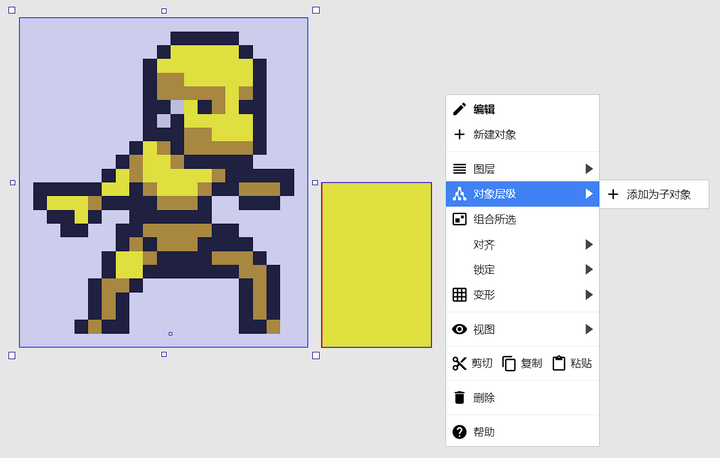This screenshot has width=720, height=458.
Task: Choose 删除 to delete selection
Action: tap(523, 397)
